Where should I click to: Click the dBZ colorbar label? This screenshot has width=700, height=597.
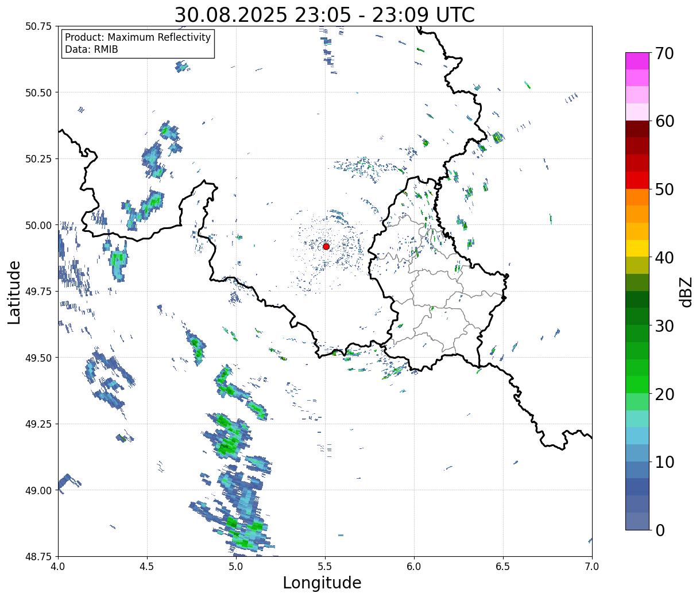[x=686, y=292]
